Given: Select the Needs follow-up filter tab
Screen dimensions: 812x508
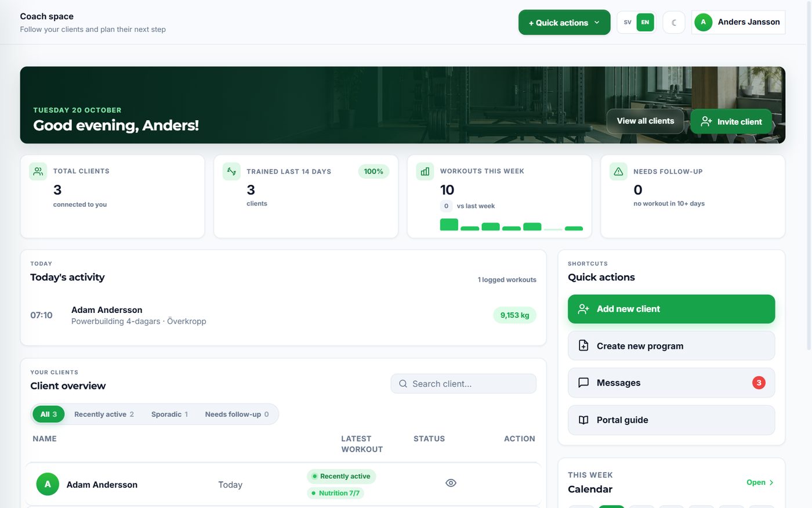Looking at the screenshot, I should point(237,414).
